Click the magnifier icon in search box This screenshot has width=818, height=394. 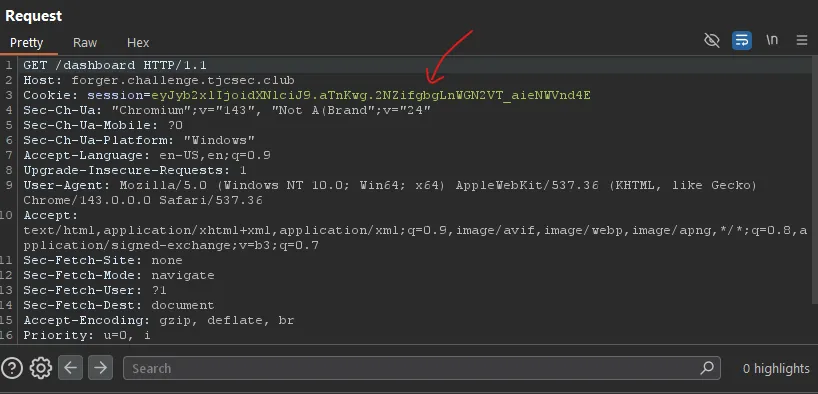pos(707,368)
